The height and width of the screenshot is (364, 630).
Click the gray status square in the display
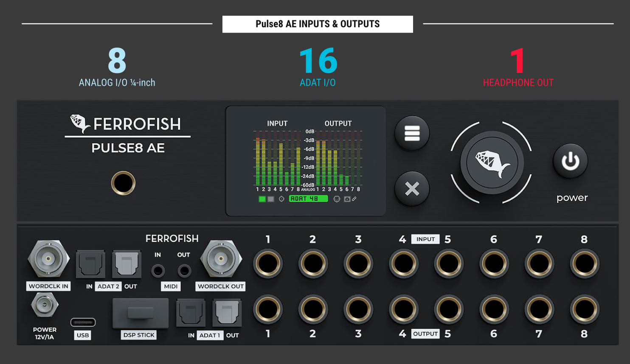click(x=271, y=199)
